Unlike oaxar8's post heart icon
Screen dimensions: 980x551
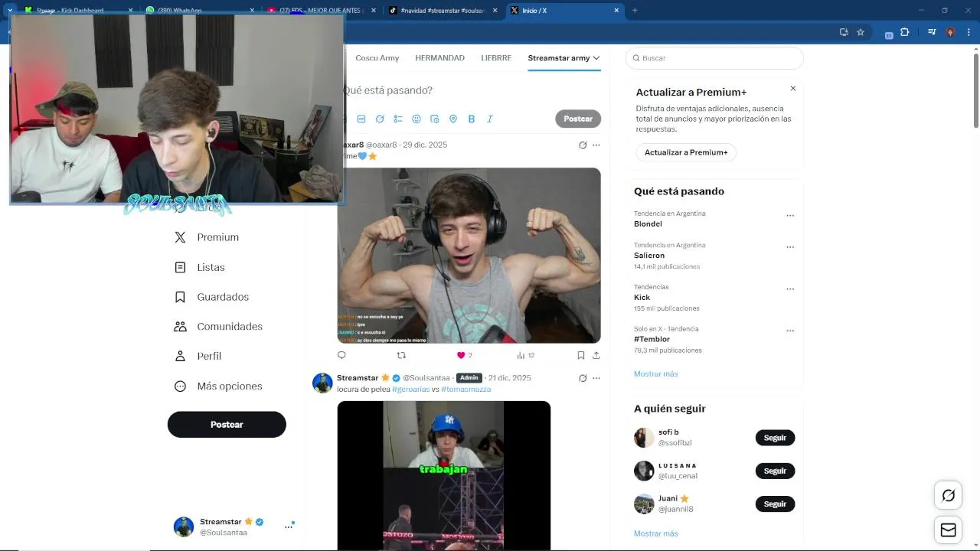(461, 355)
